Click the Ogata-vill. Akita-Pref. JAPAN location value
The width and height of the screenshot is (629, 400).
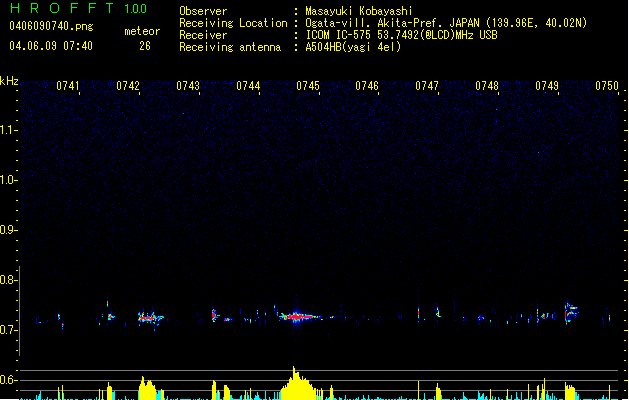coord(446,23)
